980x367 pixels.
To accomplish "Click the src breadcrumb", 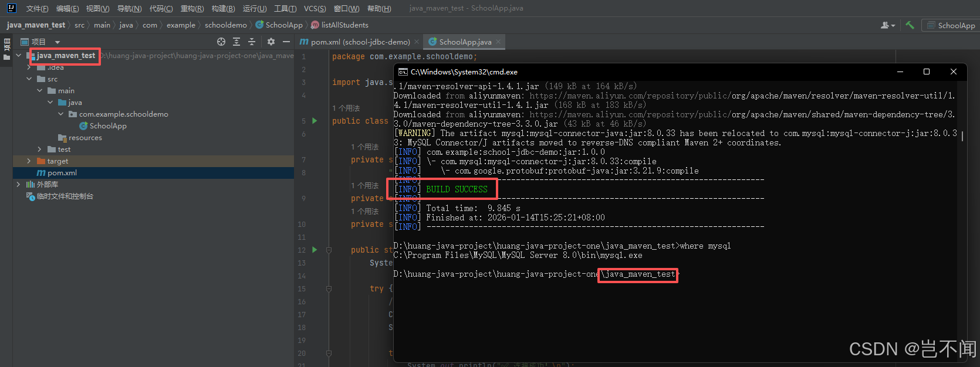I will tap(79, 25).
